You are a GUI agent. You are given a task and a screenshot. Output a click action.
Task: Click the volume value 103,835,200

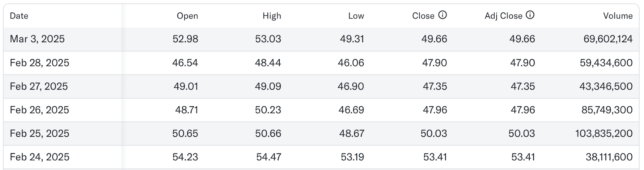(x=604, y=133)
